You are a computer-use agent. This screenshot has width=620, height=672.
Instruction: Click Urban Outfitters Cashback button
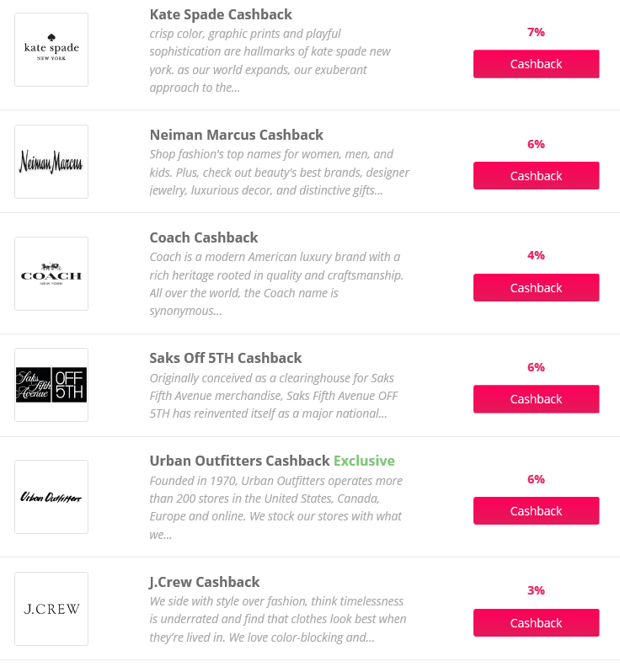[x=536, y=511]
